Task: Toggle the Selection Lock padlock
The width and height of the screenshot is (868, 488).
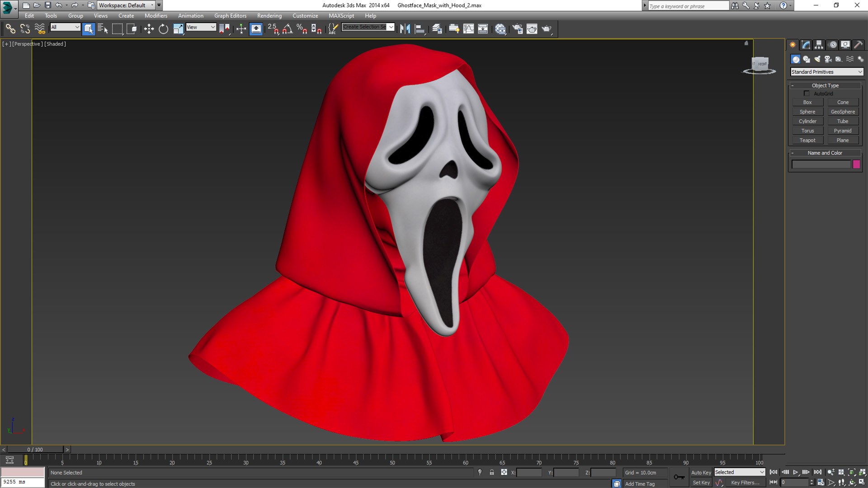Action: [492, 472]
